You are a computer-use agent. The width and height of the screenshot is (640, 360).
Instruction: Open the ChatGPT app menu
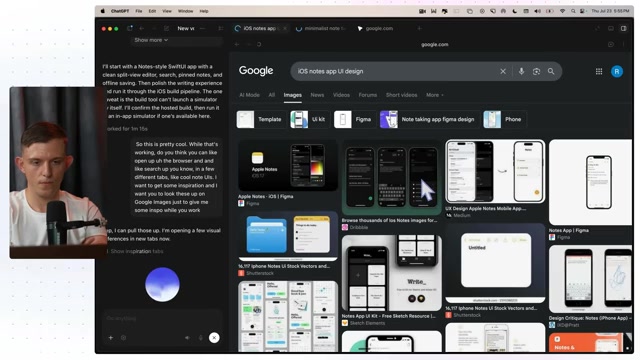click(120, 11)
